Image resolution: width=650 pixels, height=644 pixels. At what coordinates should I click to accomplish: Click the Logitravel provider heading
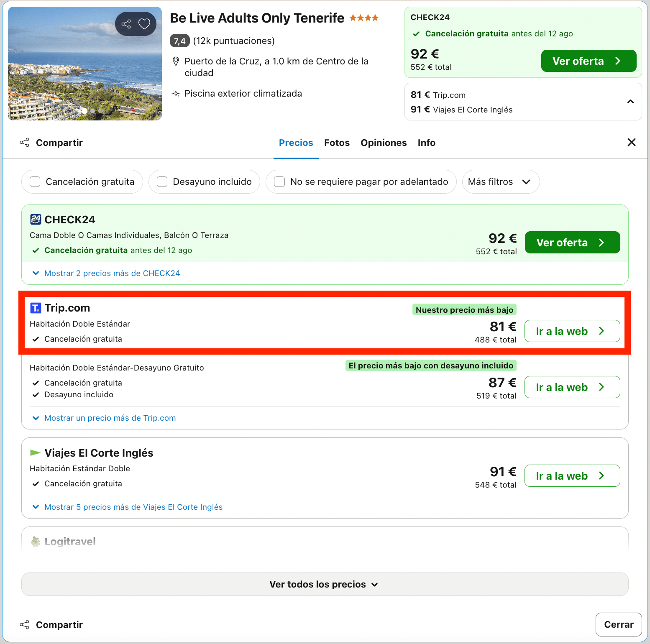click(x=70, y=542)
